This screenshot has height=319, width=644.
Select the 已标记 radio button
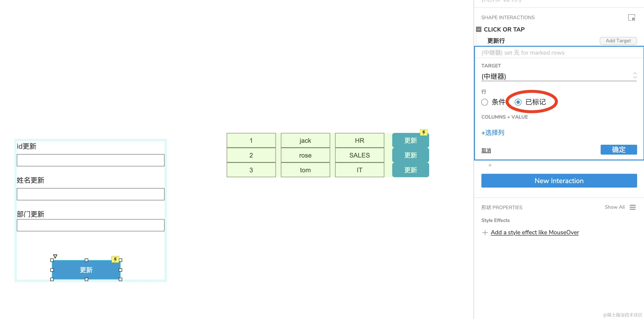pos(518,102)
